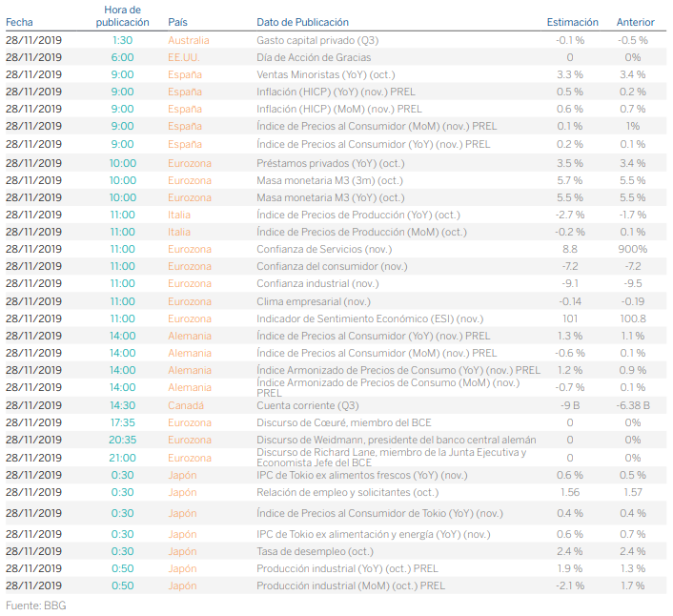Click the 900% previous value cell
Viewport: 673px width, 616px height.
click(x=632, y=249)
